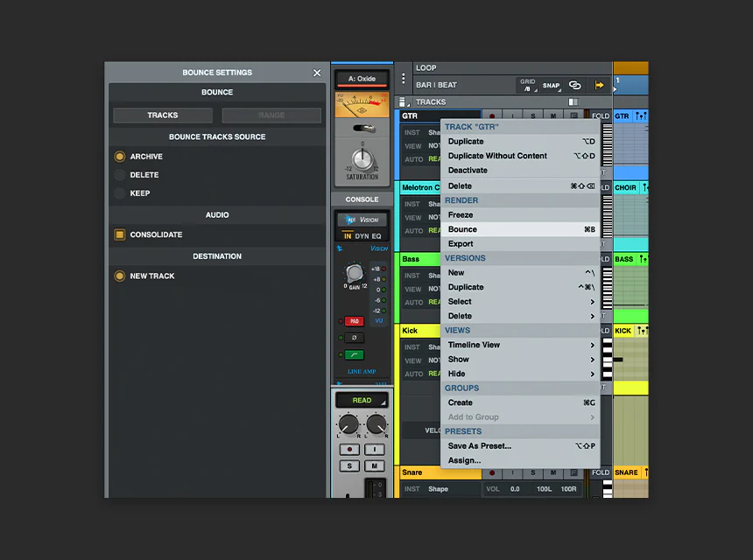Choose Freeze in Render section
The height and width of the screenshot is (560, 753).
(521, 215)
